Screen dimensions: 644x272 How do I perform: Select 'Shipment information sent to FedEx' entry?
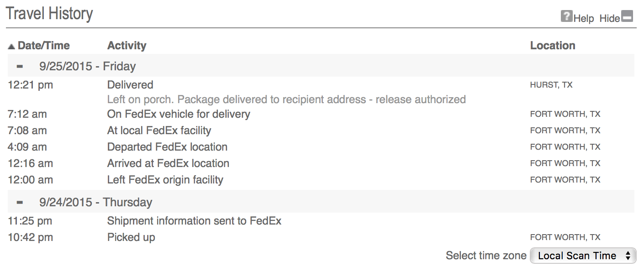pos(194,221)
